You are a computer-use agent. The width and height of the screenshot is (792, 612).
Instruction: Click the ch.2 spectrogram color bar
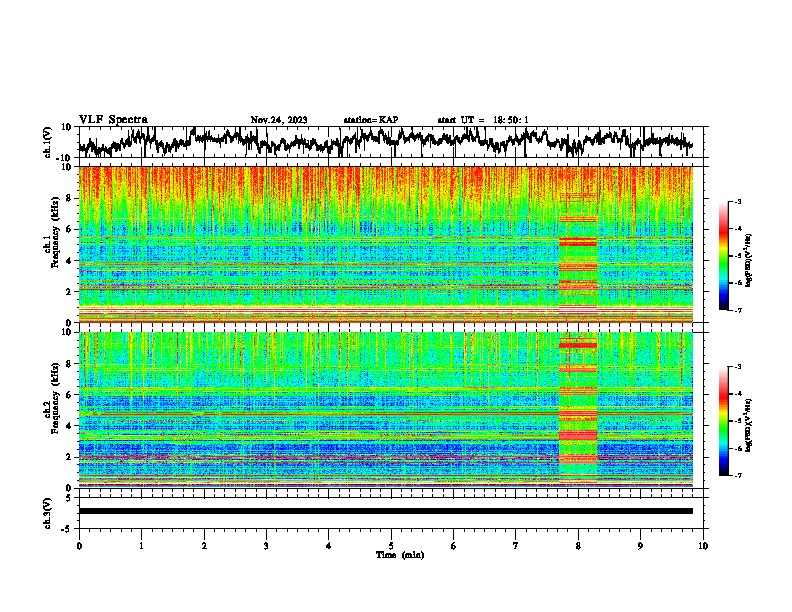click(x=723, y=421)
